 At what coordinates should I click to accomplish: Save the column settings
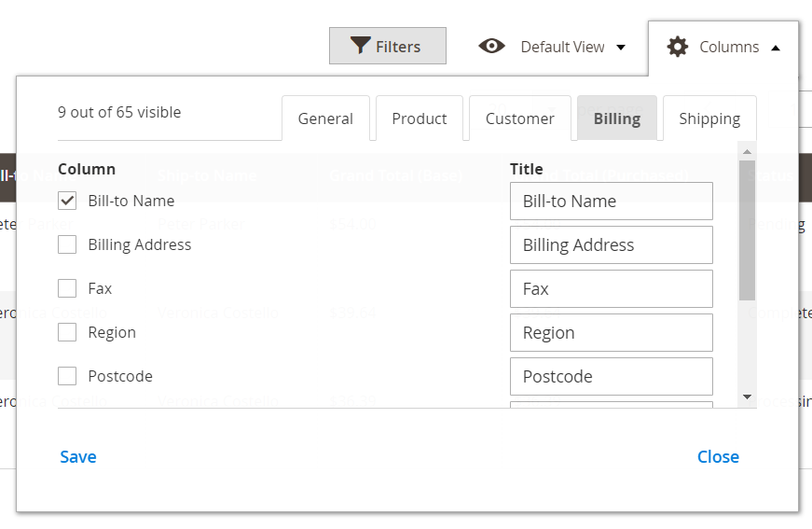78,456
